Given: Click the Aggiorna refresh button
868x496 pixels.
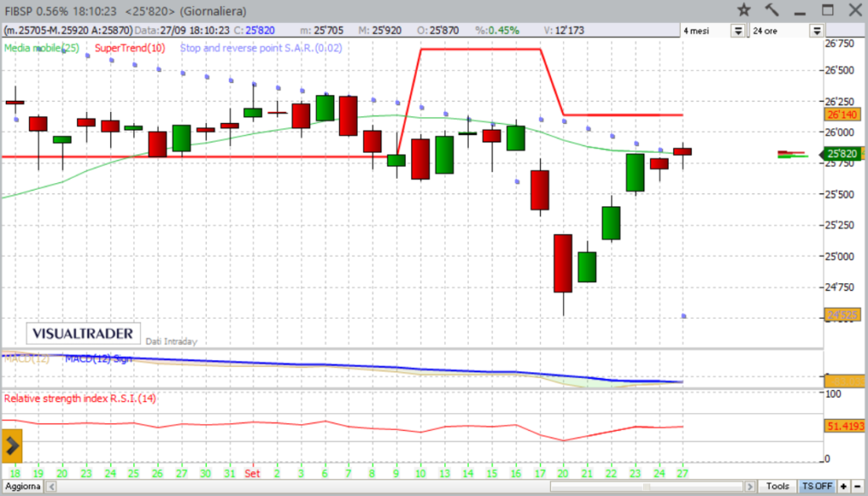Looking at the screenshot, I should coord(22,487).
